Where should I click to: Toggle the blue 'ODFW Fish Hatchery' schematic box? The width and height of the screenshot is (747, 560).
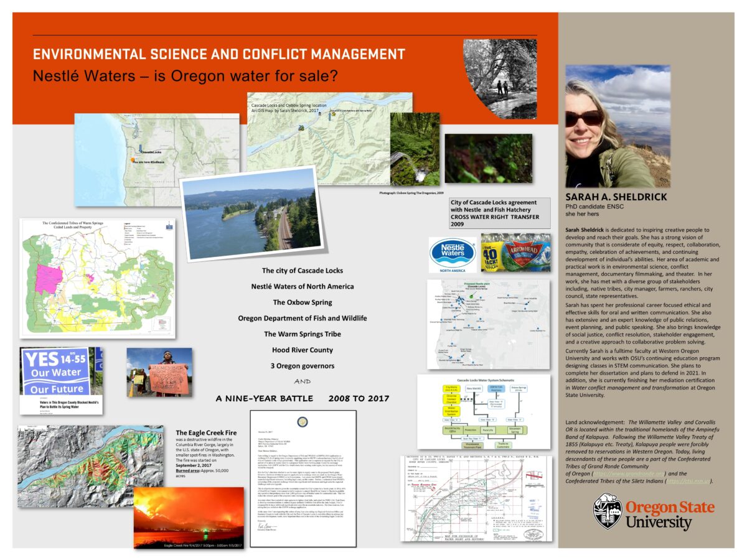point(496,388)
